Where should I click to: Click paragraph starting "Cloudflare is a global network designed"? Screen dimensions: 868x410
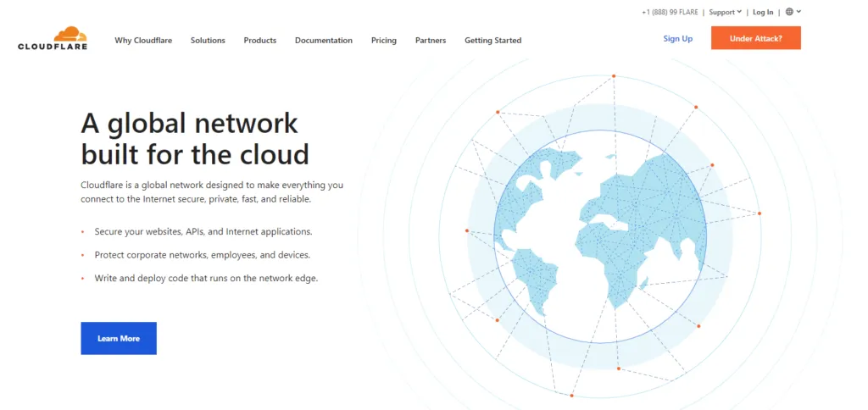pos(212,192)
